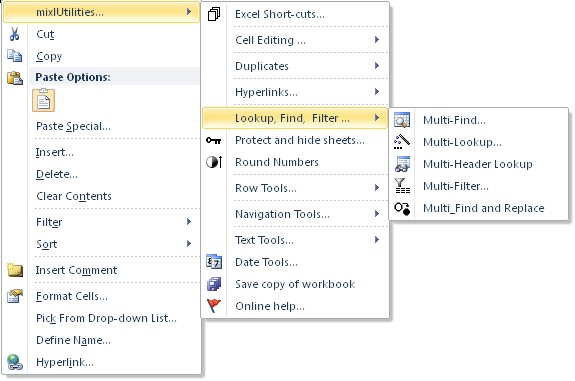The height and width of the screenshot is (381, 575).
Task: Expand the Cell Editing submenu arrow
Action: point(377,40)
